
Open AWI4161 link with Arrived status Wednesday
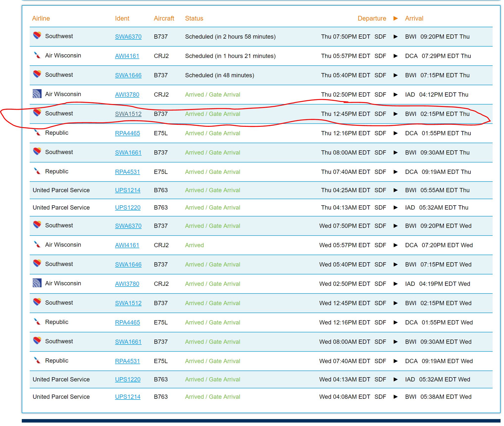(127, 245)
